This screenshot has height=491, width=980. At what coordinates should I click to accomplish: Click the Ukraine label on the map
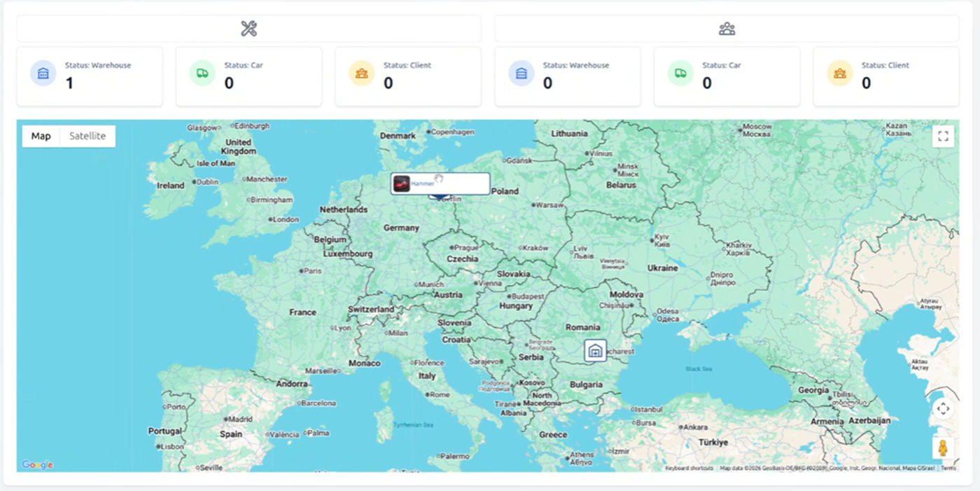[662, 268]
